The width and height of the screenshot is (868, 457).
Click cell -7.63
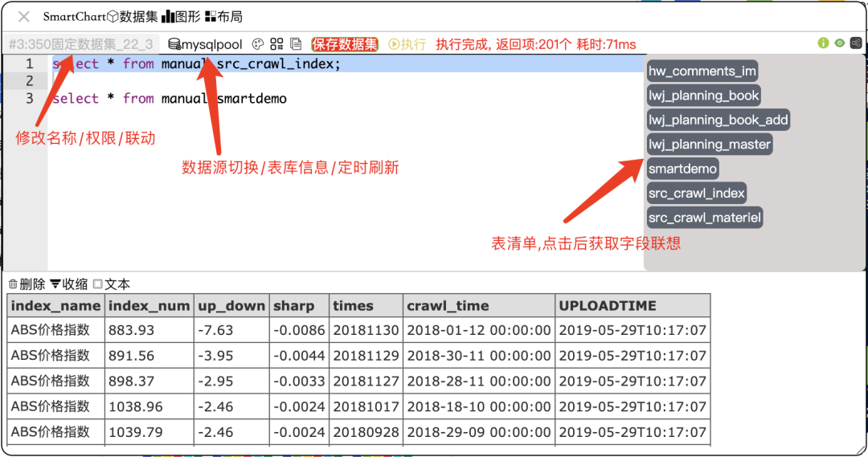click(232, 330)
